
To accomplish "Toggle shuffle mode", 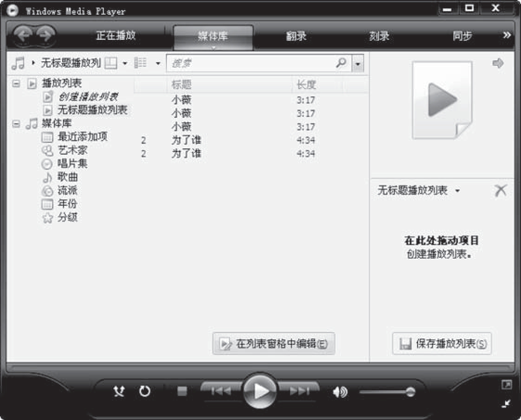I will (119, 391).
